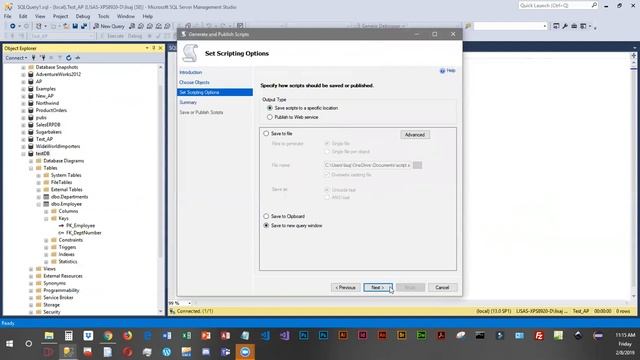Open File Explorer from taskbar
Screen dimensions: 640x360
click(49, 336)
